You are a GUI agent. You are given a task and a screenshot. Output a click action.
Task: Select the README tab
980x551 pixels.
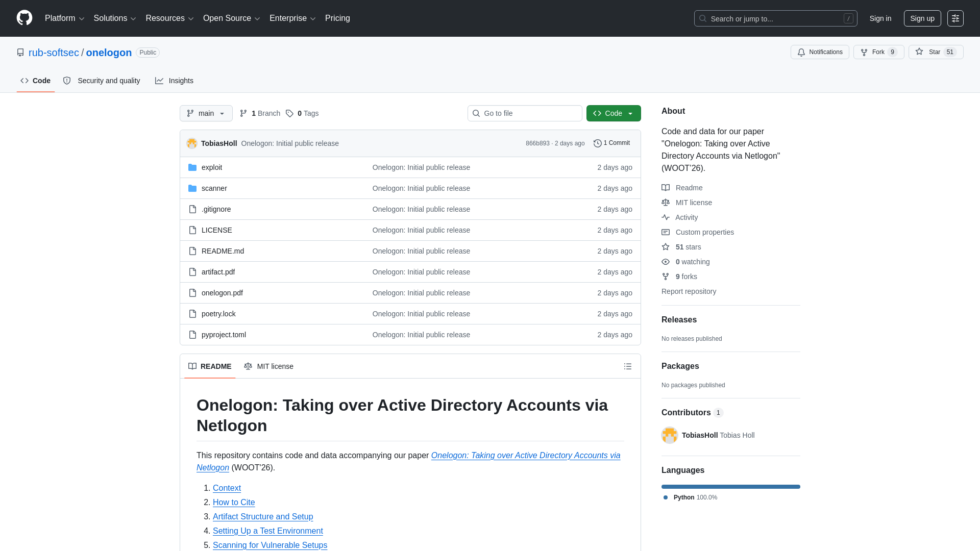point(210,366)
